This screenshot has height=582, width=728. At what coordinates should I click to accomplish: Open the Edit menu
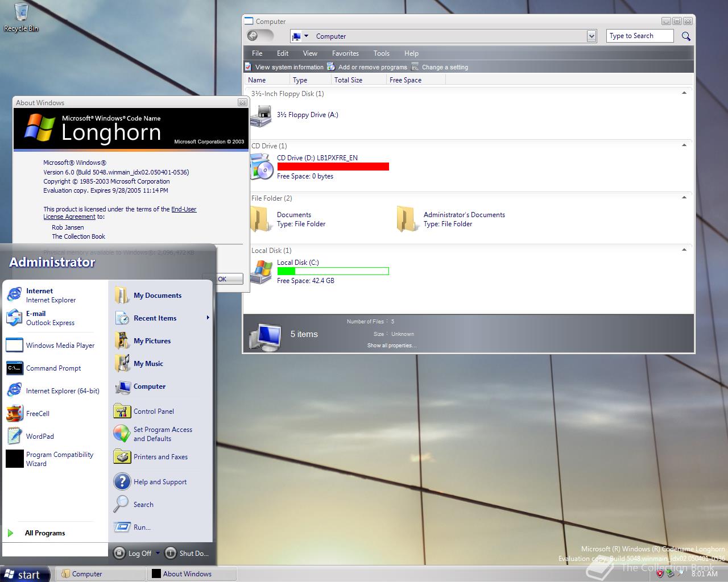click(283, 53)
